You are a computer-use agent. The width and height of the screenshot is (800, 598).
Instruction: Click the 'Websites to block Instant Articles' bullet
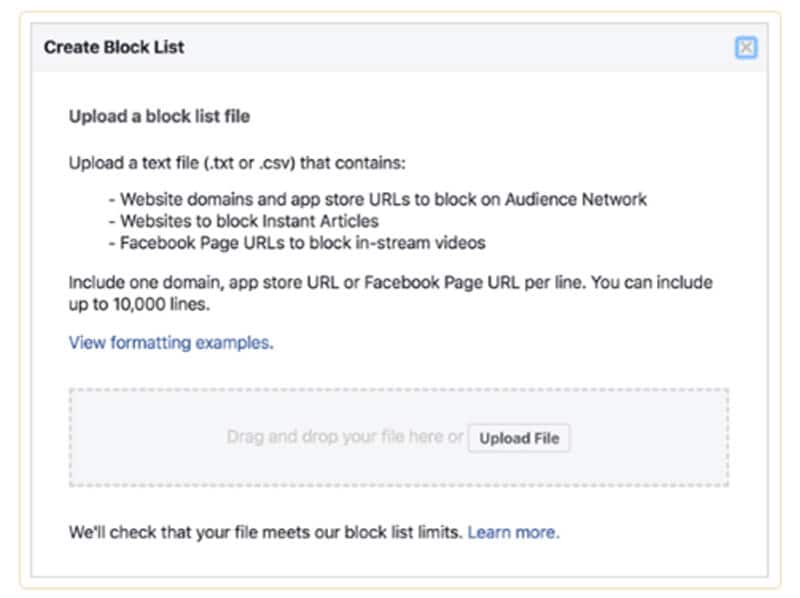click(248, 221)
